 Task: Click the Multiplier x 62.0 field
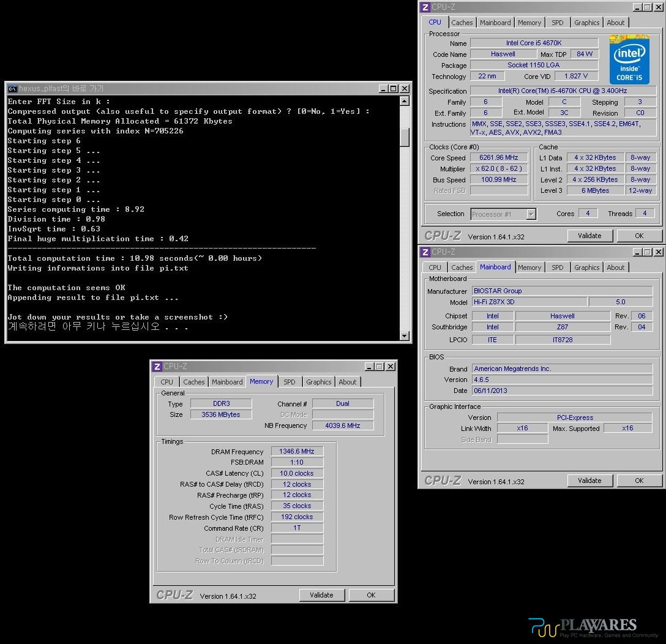pos(499,168)
